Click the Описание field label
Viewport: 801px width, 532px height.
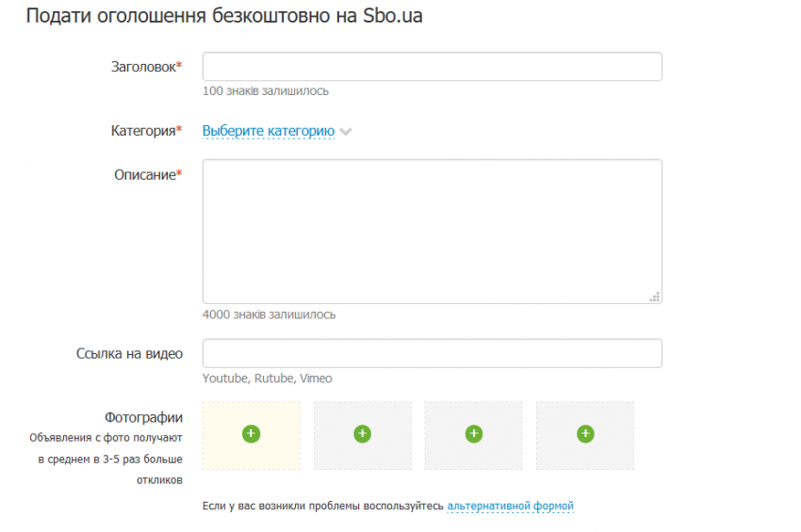[x=147, y=174]
